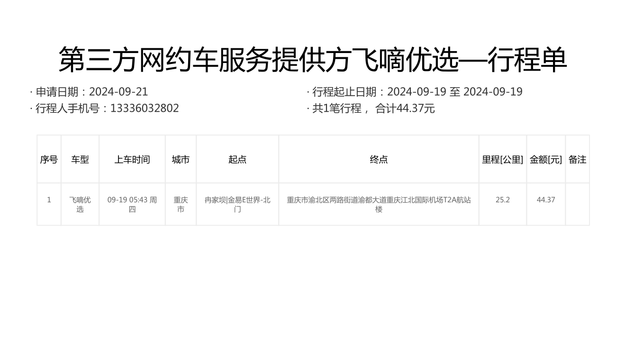Click the 备注 column header
Image resolution: width=644 pixels, height=353 pixels.
pyautogui.click(x=577, y=160)
